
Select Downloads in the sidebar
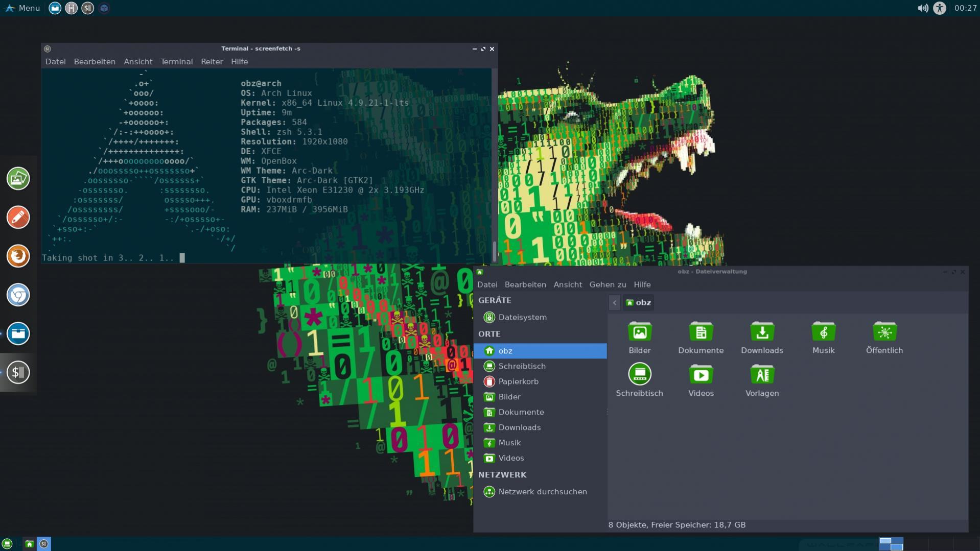[540, 427]
